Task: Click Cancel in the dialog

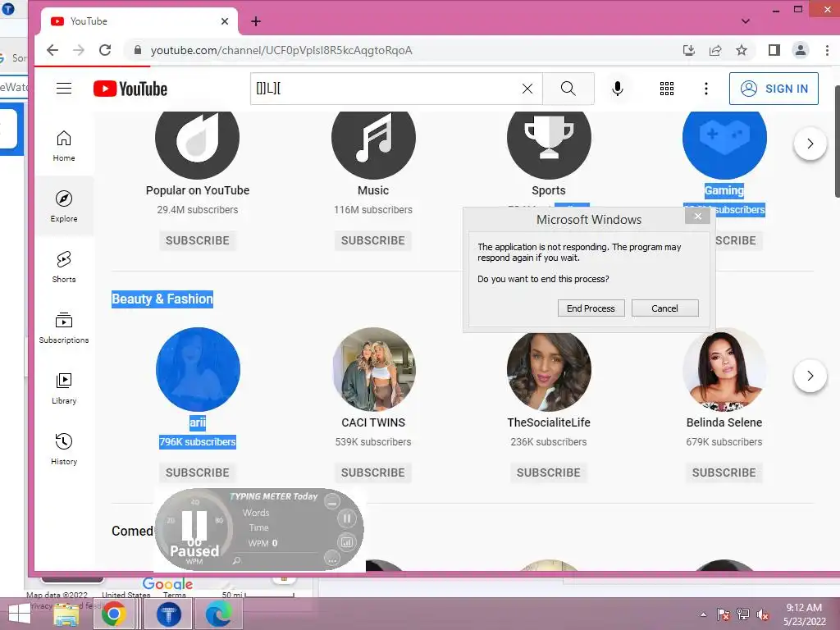Action: 664,308
